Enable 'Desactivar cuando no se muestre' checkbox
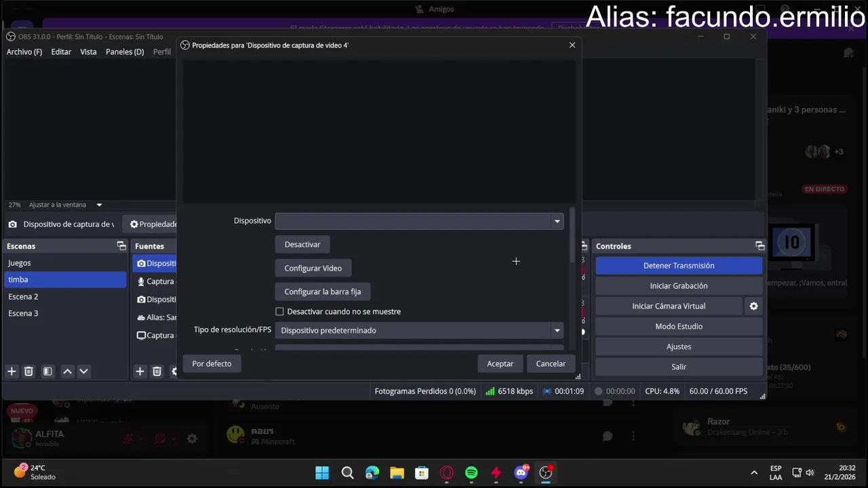Image resolution: width=868 pixels, height=488 pixels. pyautogui.click(x=279, y=312)
